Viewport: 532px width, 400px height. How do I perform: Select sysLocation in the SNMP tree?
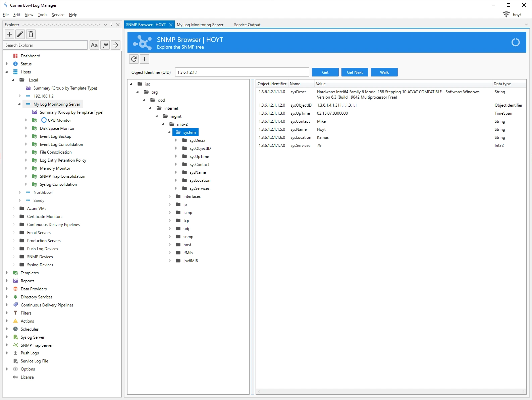(x=200, y=180)
